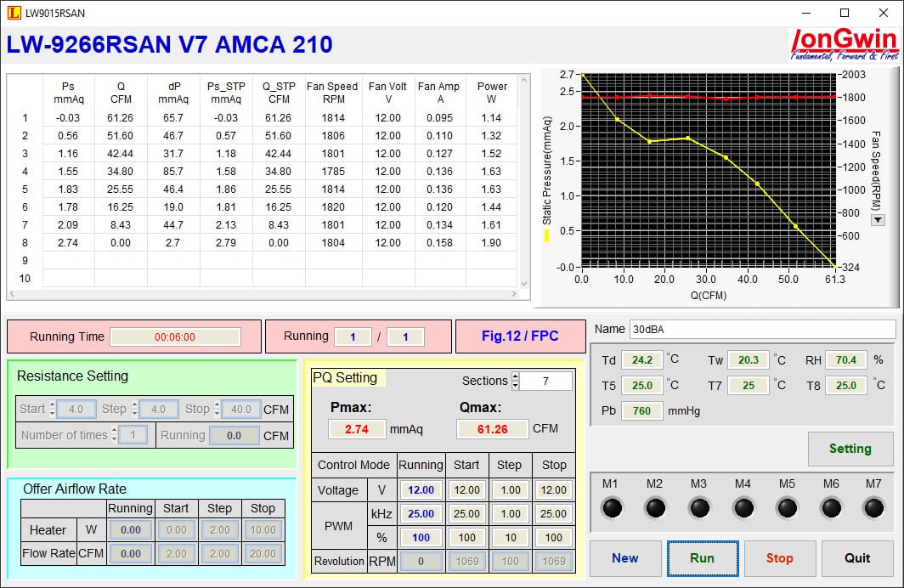Click the Heater Stop value field
The width and height of the screenshot is (904, 588).
[263, 529]
